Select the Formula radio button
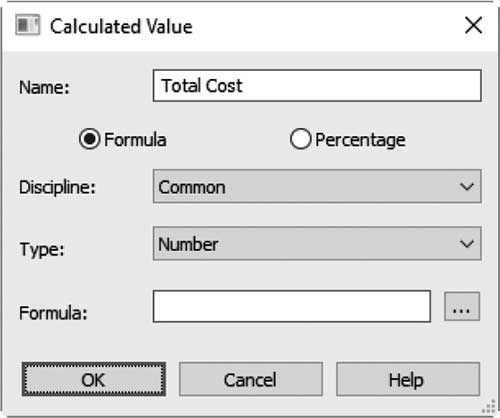The height and width of the screenshot is (418, 500). 89,139
